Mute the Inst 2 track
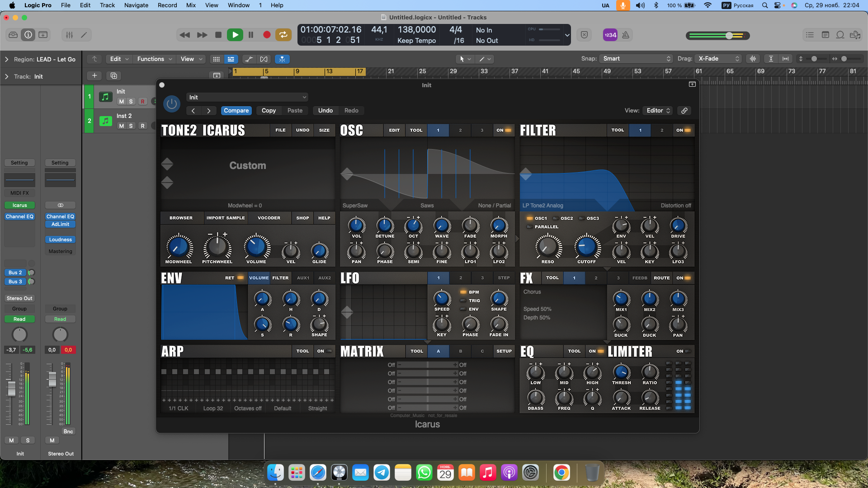 click(121, 126)
